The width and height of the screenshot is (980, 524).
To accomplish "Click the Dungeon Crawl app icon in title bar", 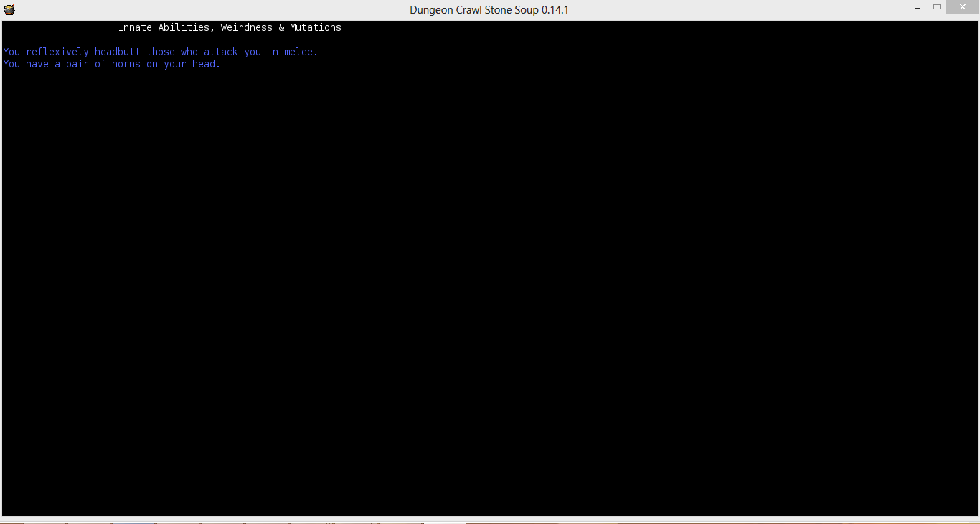I will click(x=9, y=9).
